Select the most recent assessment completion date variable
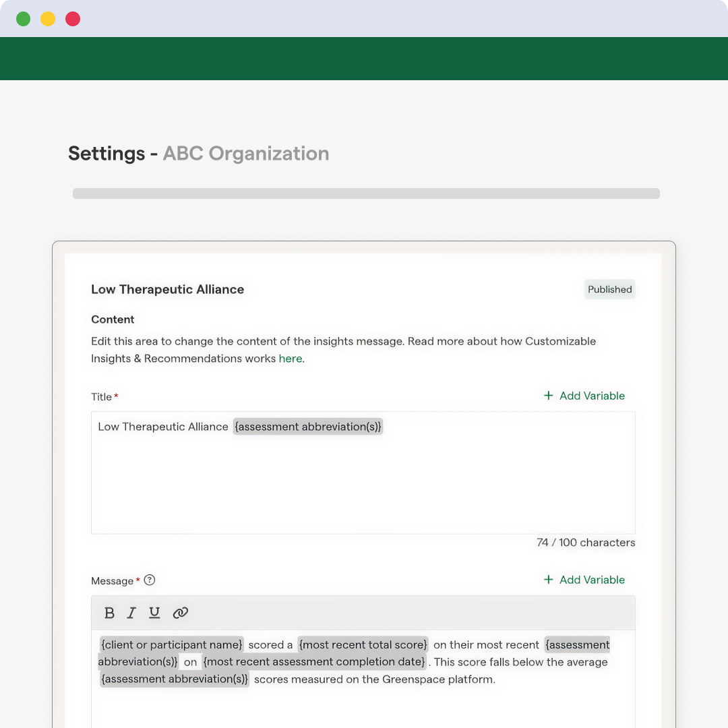728x728 pixels. coord(314,662)
